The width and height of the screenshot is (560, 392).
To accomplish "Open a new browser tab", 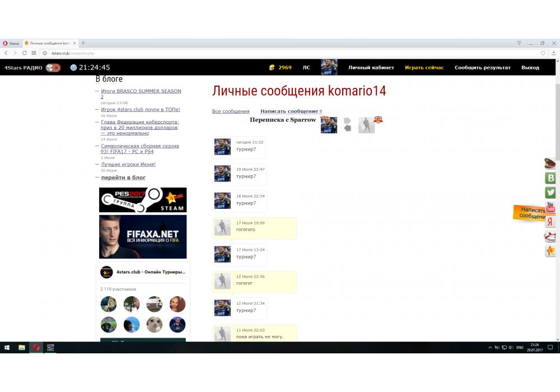I will coord(83,43).
